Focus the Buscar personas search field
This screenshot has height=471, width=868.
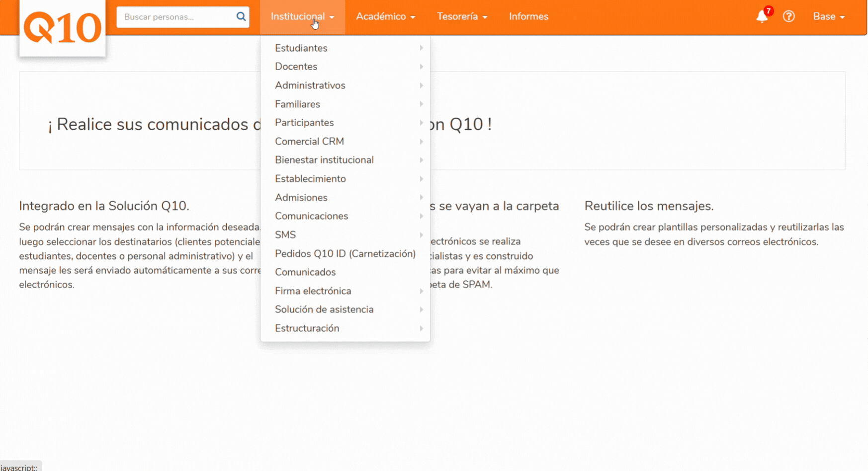[183, 17]
